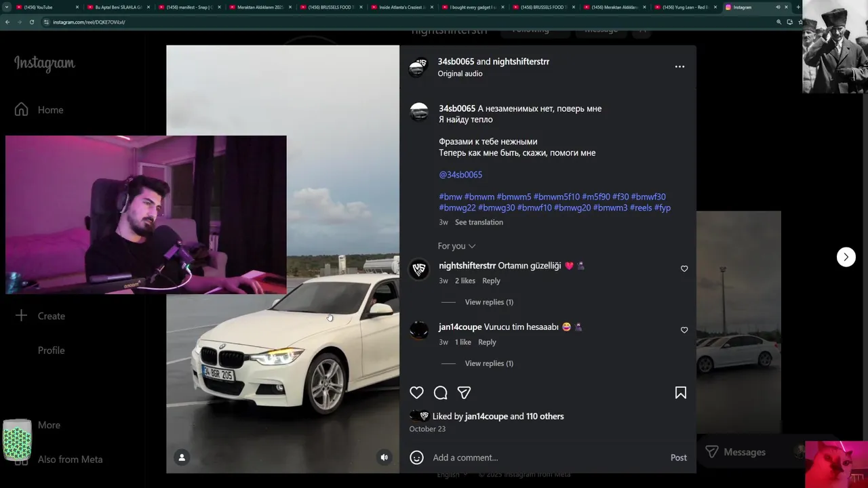868x488 pixels.
Task: Click See translation under the caption
Action: [x=479, y=222]
